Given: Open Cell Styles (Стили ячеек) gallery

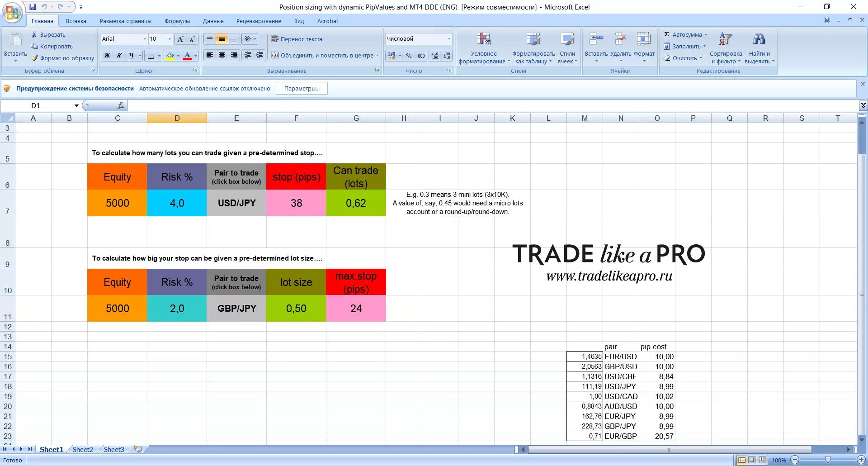Looking at the screenshot, I should [x=567, y=48].
